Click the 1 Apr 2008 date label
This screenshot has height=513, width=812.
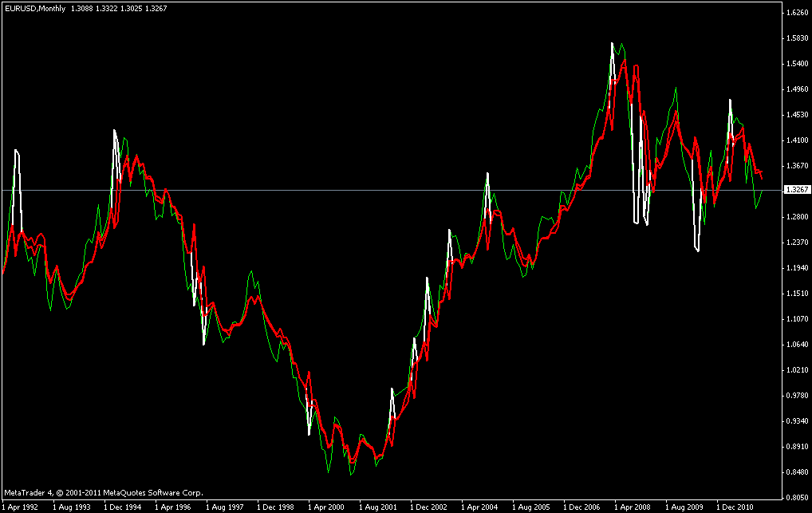(633, 507)
